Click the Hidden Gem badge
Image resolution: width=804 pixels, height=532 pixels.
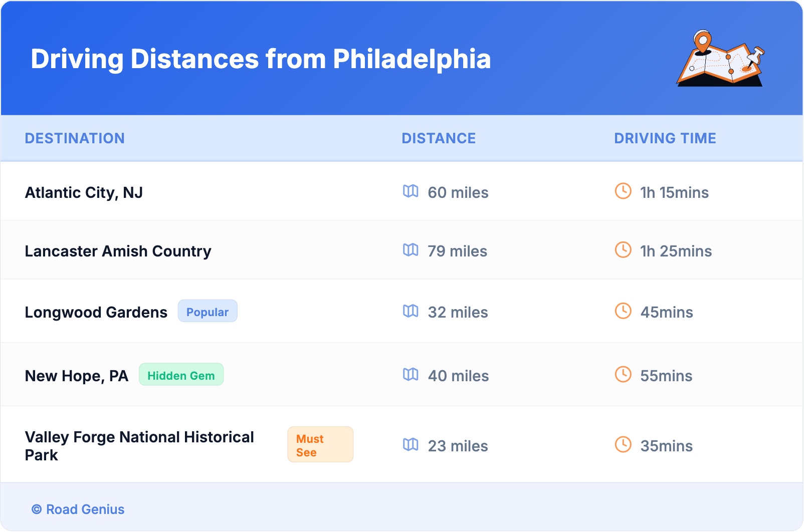[x=181, y=375]
